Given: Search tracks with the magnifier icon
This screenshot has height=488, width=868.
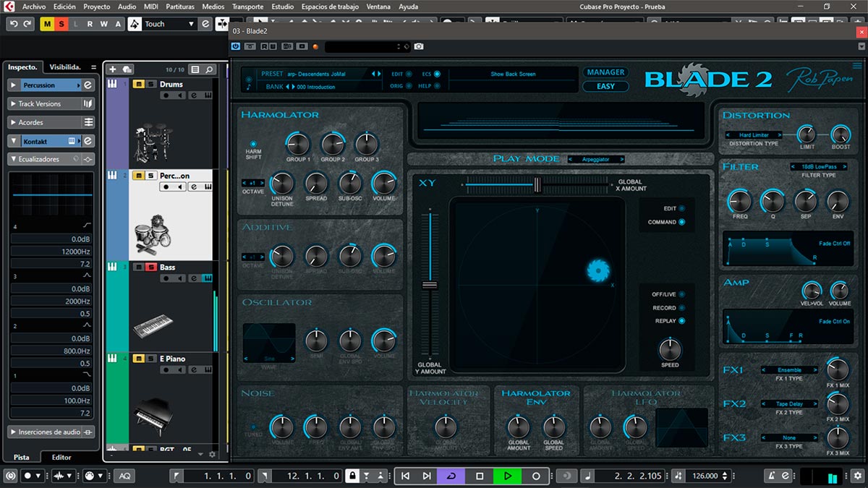Looking at the screenshot, I should pos(209,69).
